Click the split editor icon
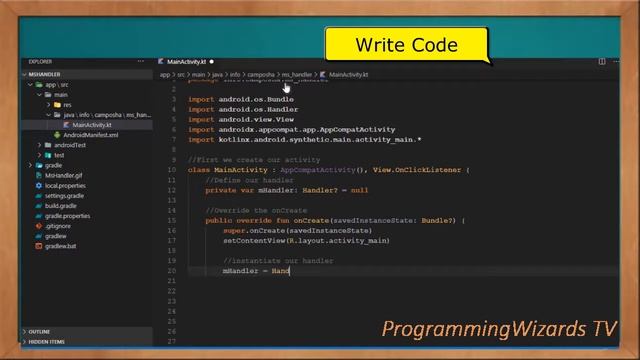640x360 pixels. point(602,61)
